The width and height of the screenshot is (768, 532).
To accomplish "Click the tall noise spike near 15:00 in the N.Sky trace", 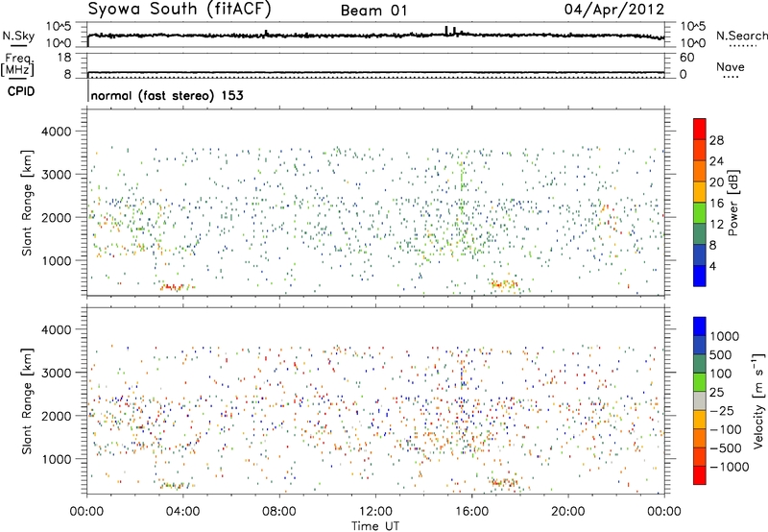I will (446, 31).
